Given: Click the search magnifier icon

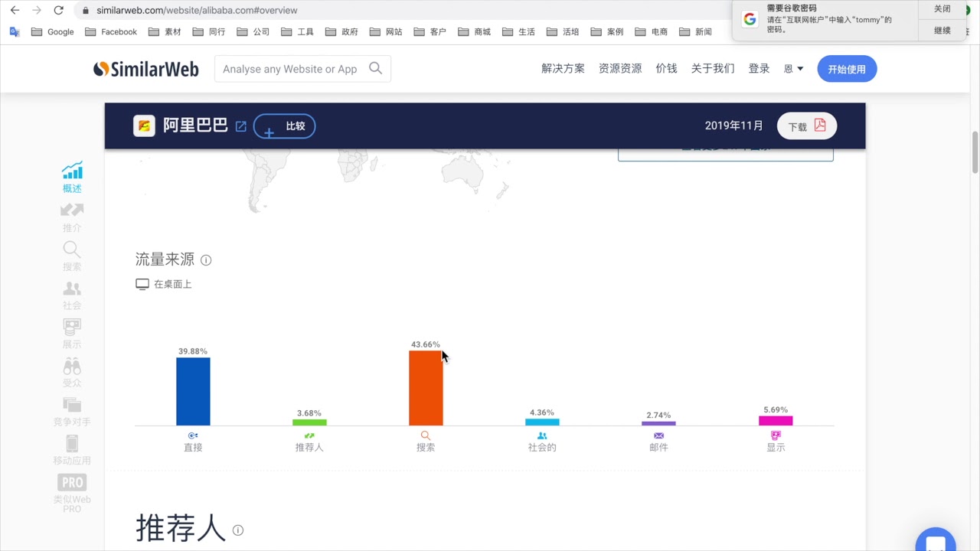Looking at the screenshot, I should point(375,68).
